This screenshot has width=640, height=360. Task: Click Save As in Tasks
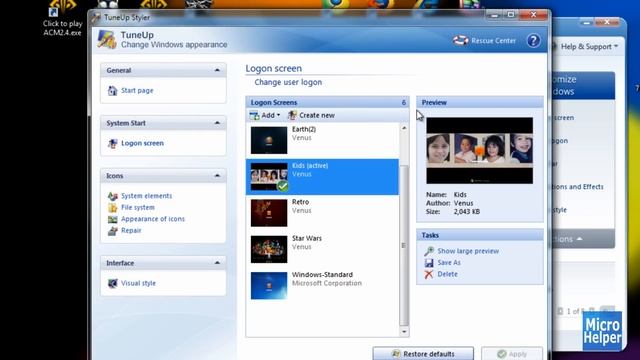pyautogui.click(x=449, y=262)
